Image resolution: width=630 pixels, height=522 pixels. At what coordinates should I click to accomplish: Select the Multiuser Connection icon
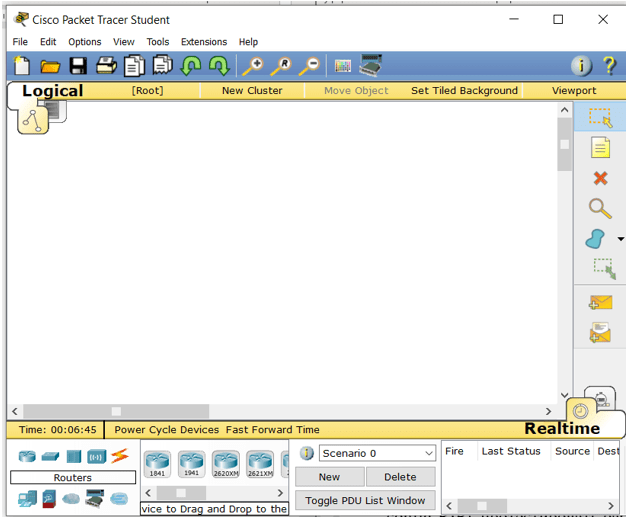(x=119, y=499)
